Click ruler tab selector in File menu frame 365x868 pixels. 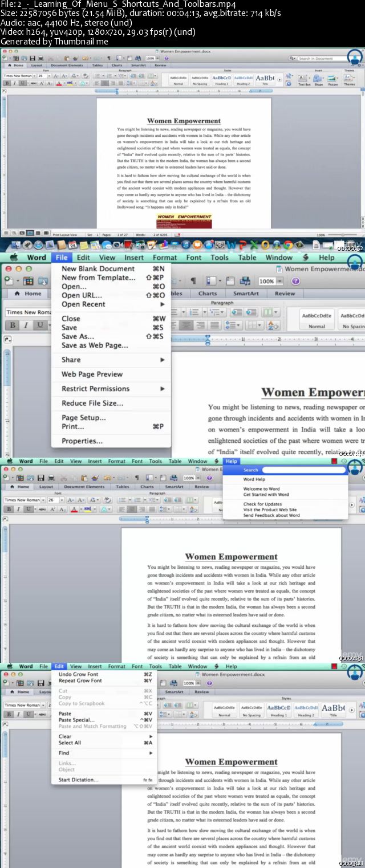tap(7, 340)
